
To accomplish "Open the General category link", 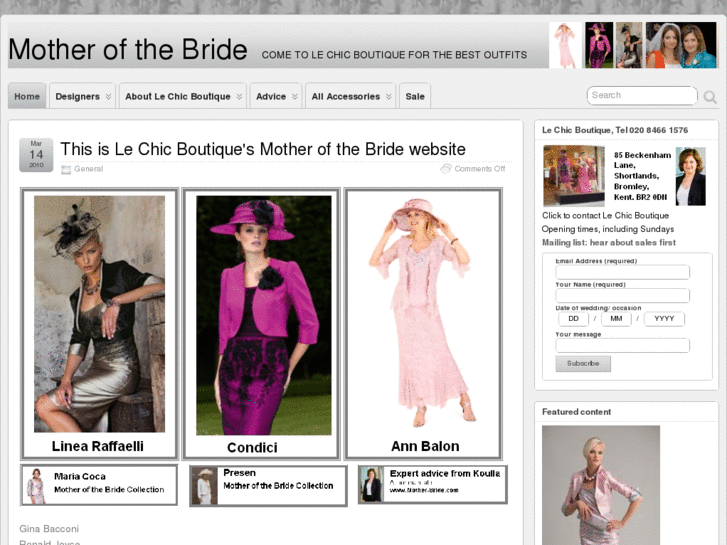I will tap(89, 169).
